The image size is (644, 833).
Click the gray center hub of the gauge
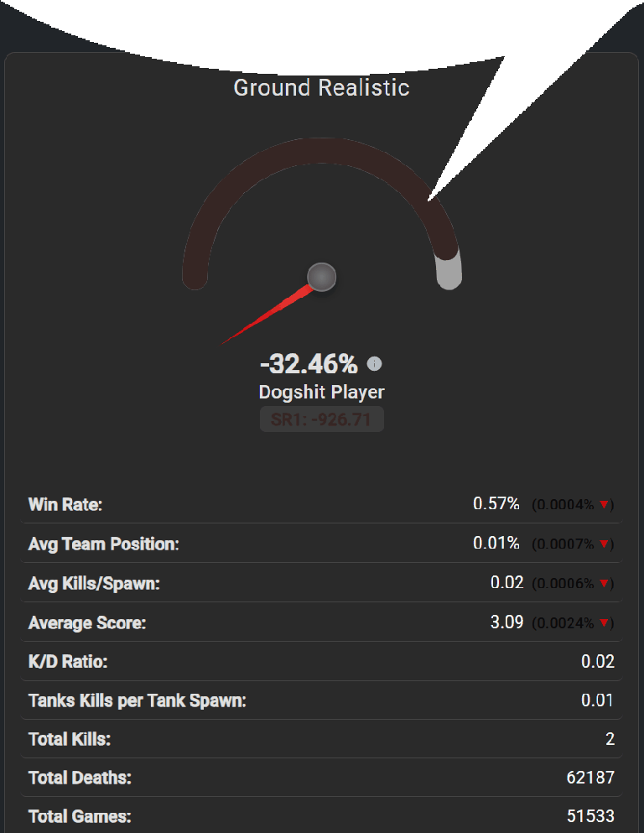coord(321,276)
